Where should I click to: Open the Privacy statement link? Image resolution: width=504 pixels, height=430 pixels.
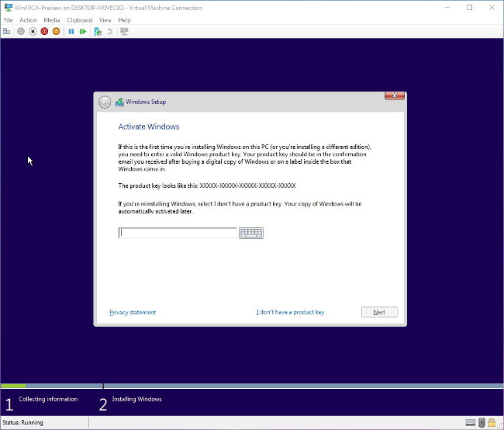click(133, 312)
